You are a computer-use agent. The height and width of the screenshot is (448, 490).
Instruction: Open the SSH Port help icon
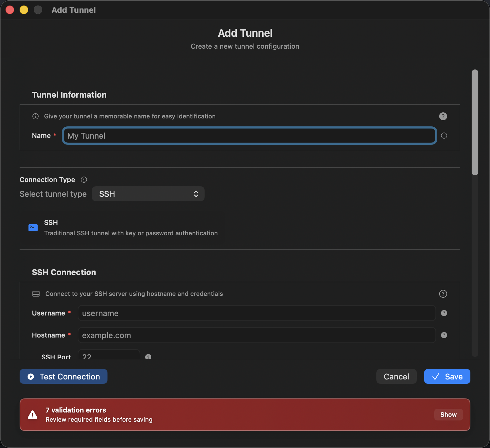click(x=149, y=356)
